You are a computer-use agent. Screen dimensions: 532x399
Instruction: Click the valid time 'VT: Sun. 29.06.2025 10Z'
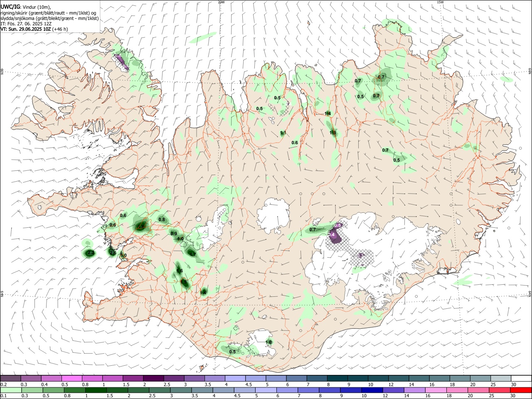click(x=26, y=29)
